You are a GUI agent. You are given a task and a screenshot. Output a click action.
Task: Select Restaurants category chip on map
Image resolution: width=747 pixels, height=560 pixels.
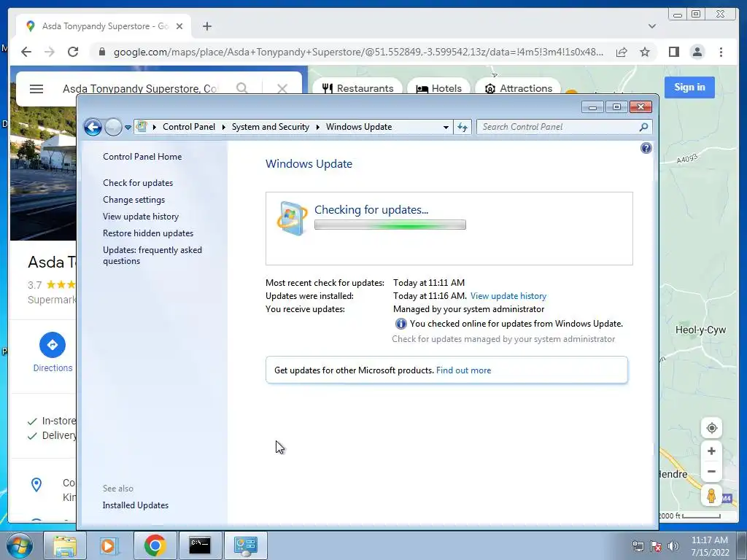(357, 88)
